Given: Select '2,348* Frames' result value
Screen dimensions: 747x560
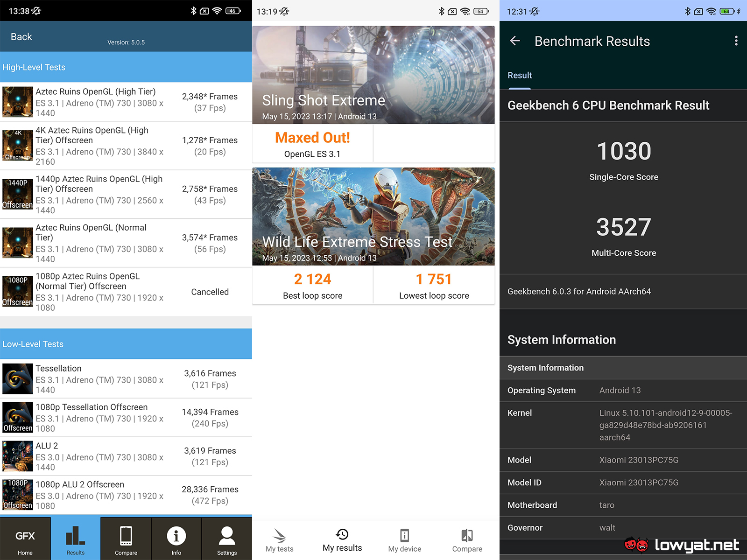Looking at the screenshot, I should (210, 97).
